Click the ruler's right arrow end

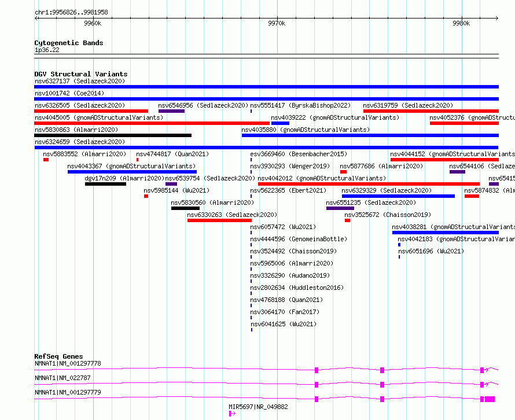[496, 18]
